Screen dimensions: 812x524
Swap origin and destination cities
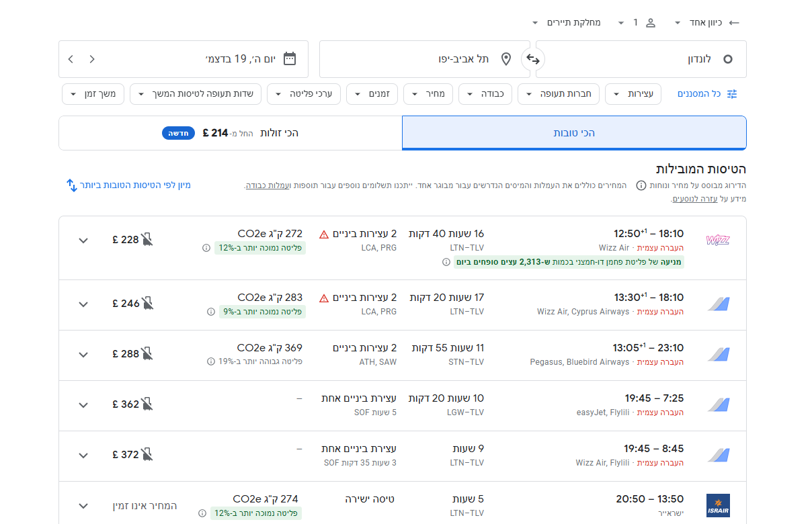coord(533,59)
